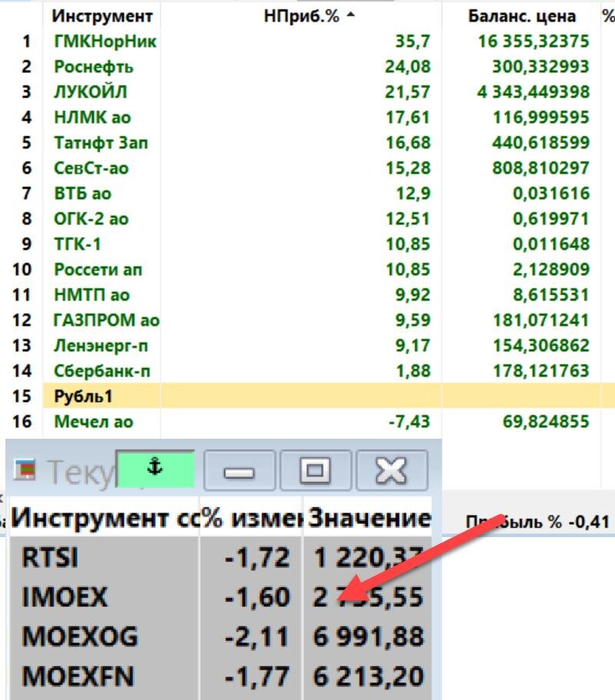Select the highlighted Рубль1 row
This screenshot has width=615, height=700.
[329, 396]
